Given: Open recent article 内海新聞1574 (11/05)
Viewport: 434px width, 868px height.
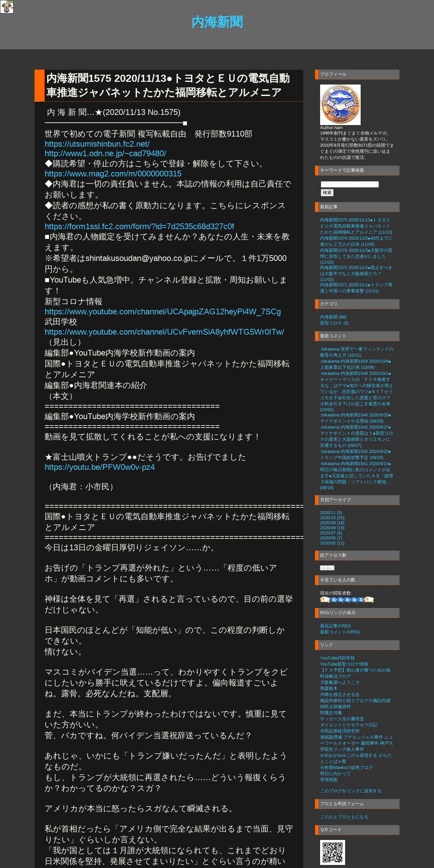Looking at the screenshot, I should coord(356,241).
